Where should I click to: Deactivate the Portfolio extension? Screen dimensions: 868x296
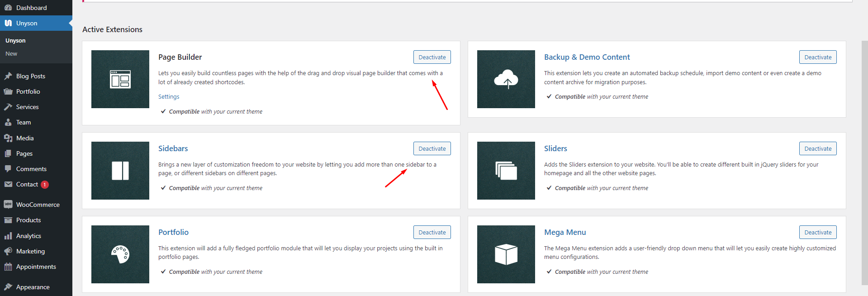(432, 232)
